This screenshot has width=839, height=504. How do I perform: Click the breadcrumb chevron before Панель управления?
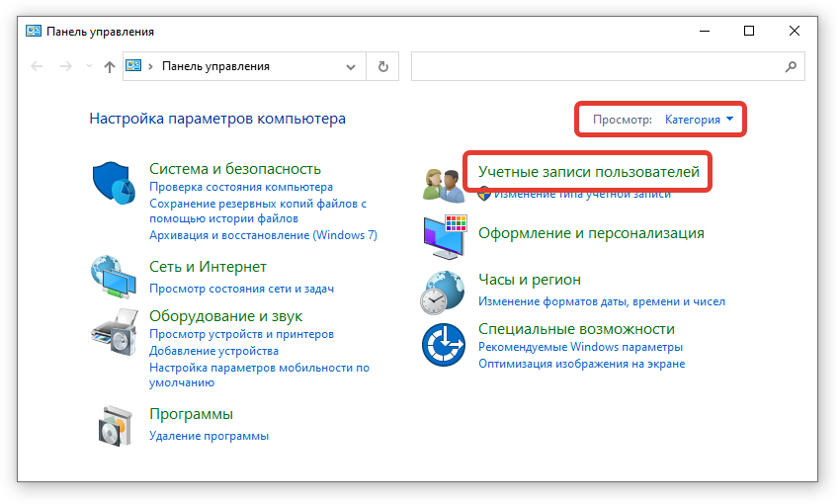coord(150,67)
